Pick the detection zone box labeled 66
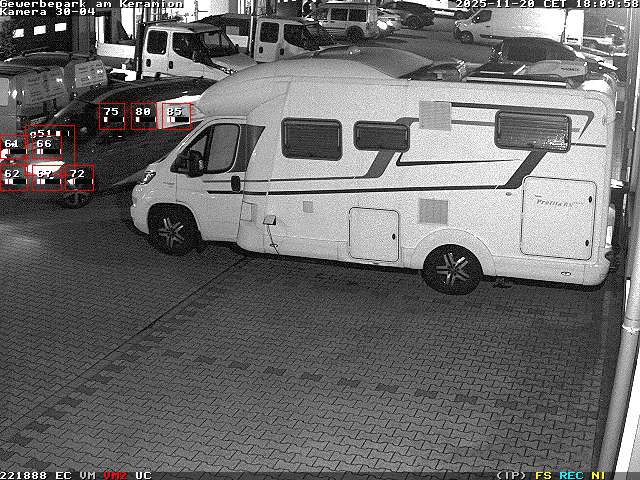 [x=44, y=148]
